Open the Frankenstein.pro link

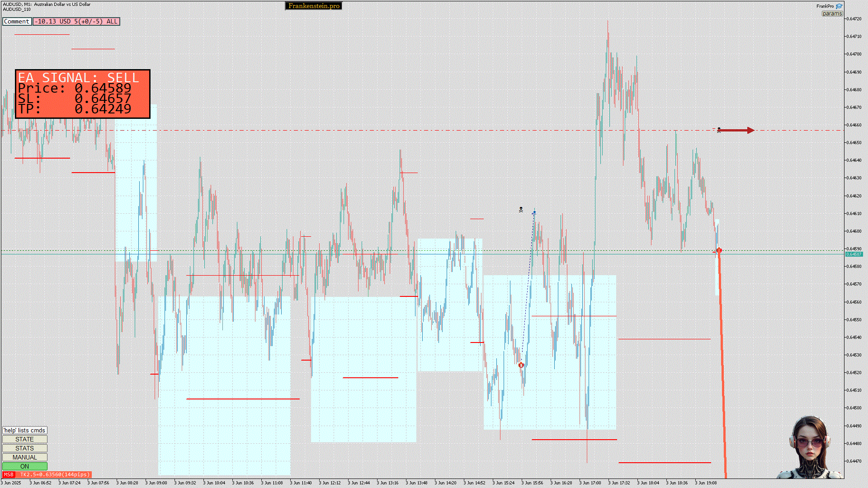pos(314,6)
